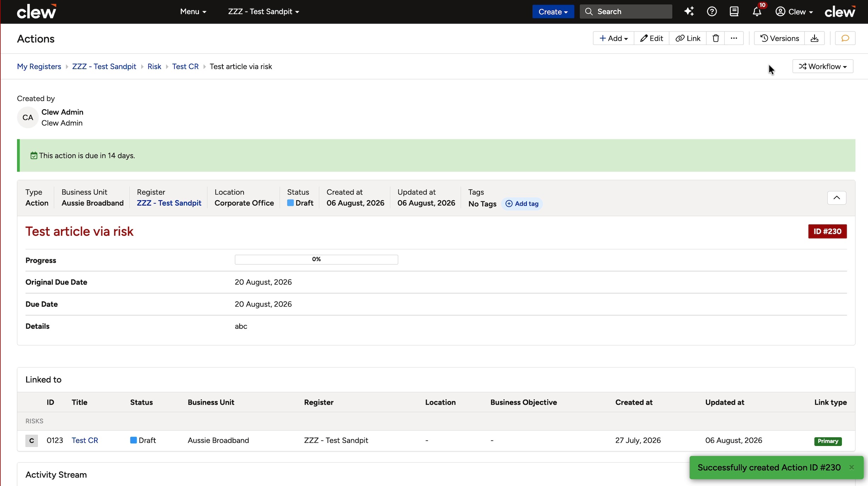Click the Created at column header

[634, 402]
